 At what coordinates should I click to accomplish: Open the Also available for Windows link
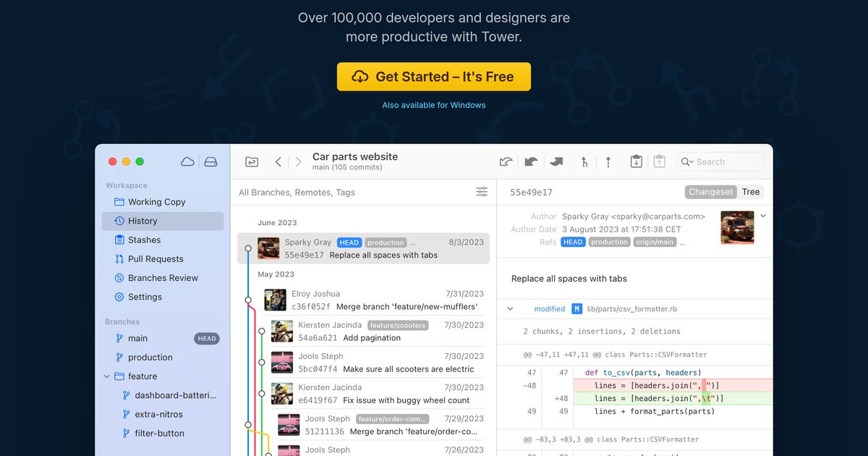(433, 104)
